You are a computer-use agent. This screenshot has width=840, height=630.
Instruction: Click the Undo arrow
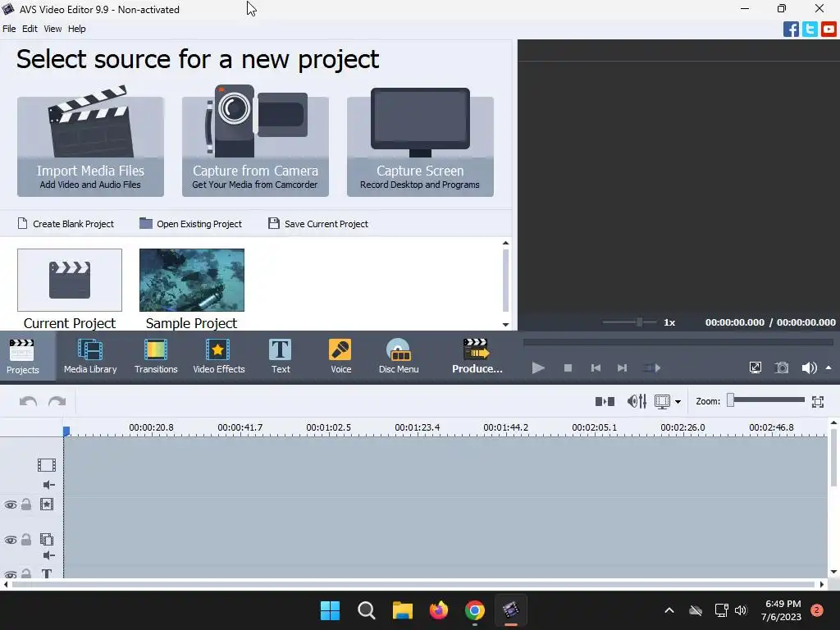29,401
